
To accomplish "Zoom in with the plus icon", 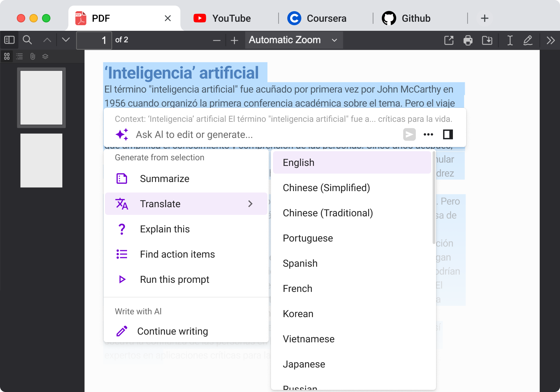I will click(234, 41).
